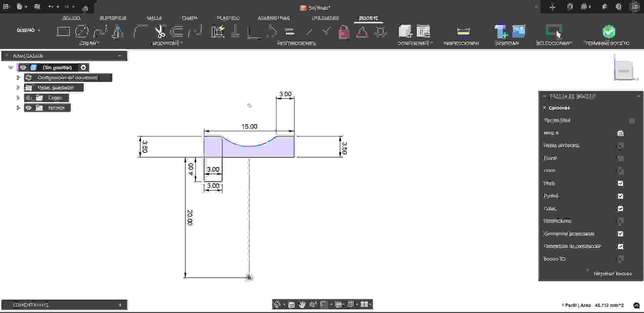Expand the Vistas guardadas node
Screen dimensions: 644x313
click(18, 88)
